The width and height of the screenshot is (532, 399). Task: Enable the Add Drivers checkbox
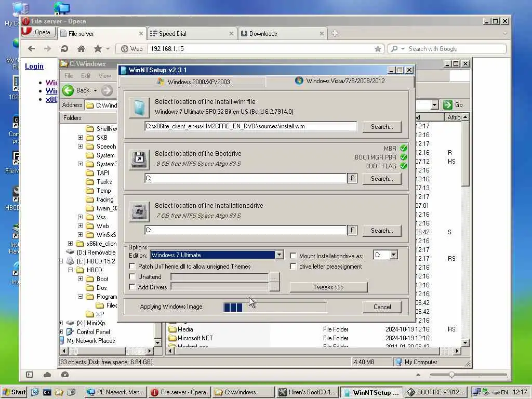132,287
